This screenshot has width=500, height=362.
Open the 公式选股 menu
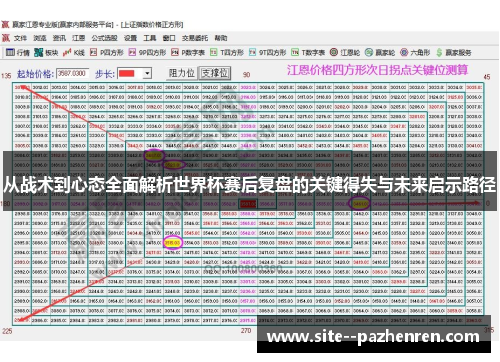pyautogui.click(x=105, y=38)
